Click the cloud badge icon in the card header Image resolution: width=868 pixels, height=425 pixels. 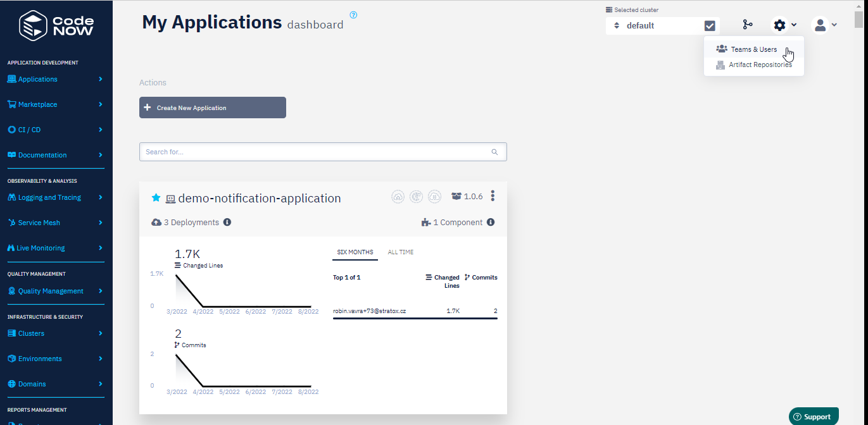tap(398, 197)
